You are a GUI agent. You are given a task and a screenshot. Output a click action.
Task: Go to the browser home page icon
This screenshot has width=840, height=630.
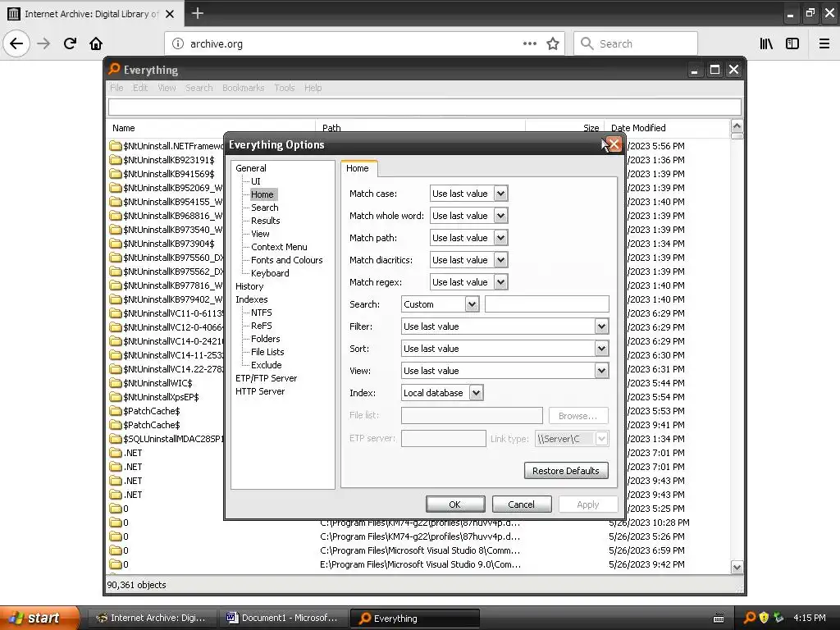coord(96,43)
